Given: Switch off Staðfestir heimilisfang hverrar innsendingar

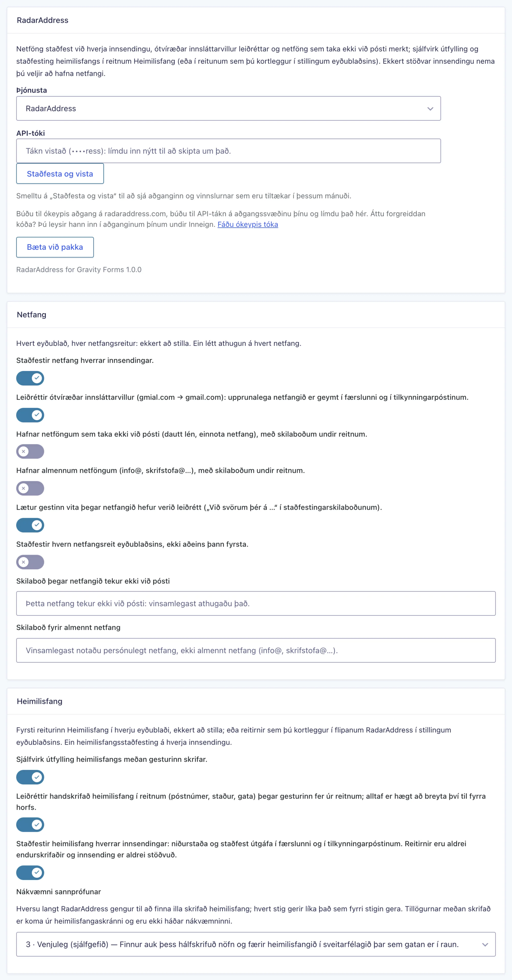Looking at the screenshot, I should [x=30, y=873].
